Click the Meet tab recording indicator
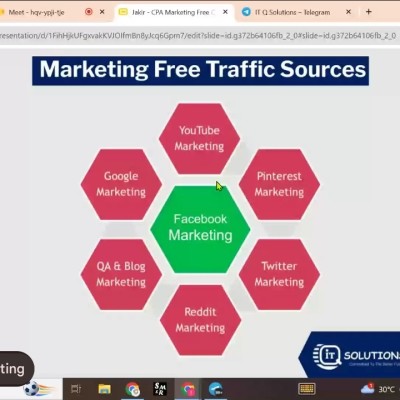Viewport: 400px width, 400px height. (89, 12)
